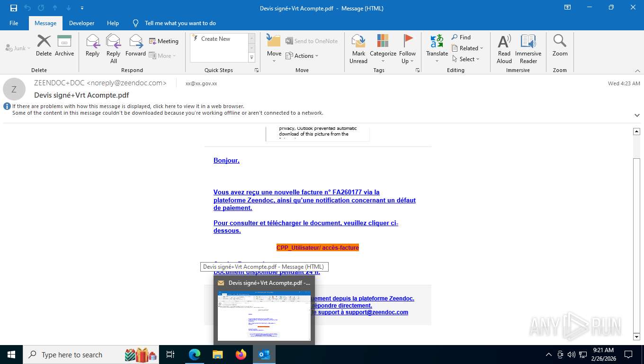Open the Related dropdown
Viewport: 644px width, 364px height.
coord(467,48)
